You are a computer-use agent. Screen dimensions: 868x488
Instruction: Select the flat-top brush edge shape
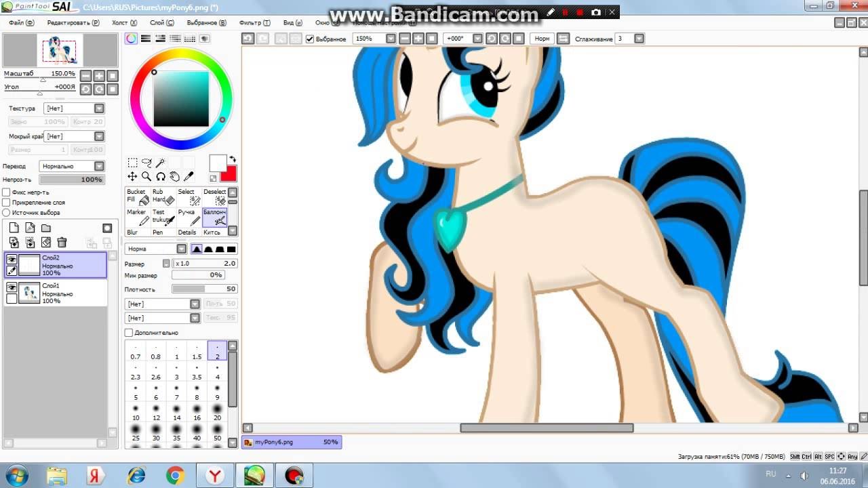tap(231, 249)
